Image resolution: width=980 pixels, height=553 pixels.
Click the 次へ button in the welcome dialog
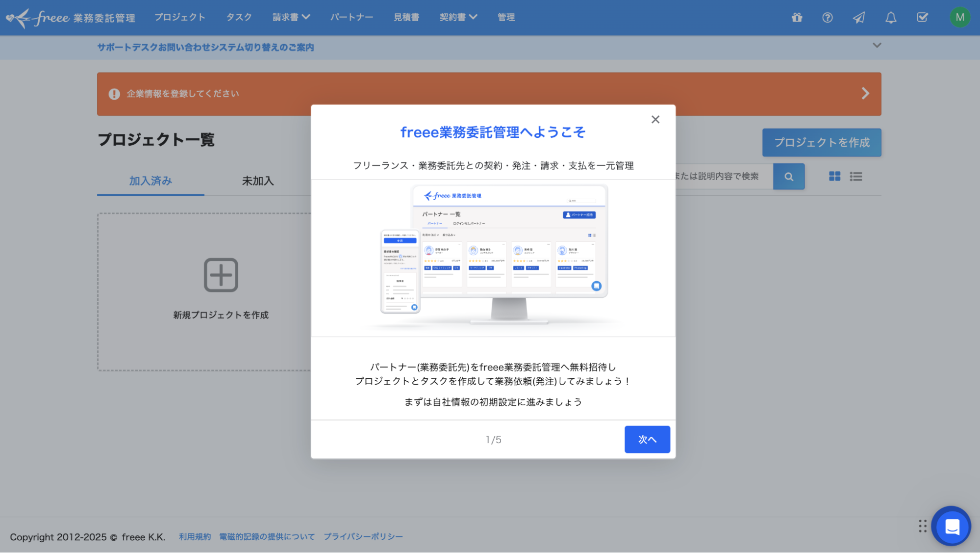coord(647,440)
